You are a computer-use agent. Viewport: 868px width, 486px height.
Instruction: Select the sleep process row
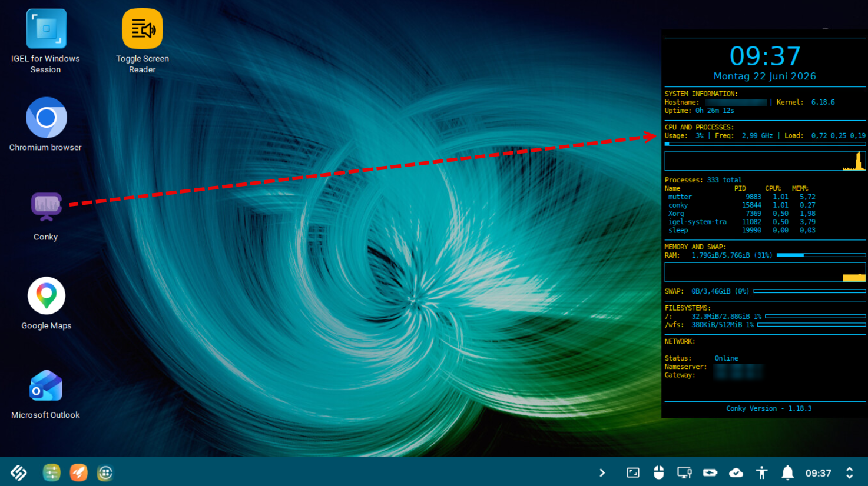click(x=742, y=230)
